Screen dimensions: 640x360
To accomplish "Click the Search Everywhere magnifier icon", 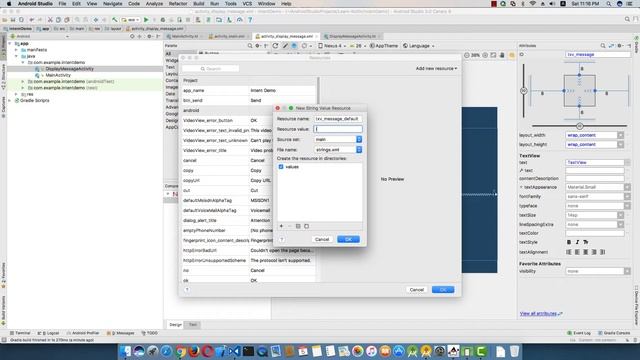I will [x=627, y=19].
